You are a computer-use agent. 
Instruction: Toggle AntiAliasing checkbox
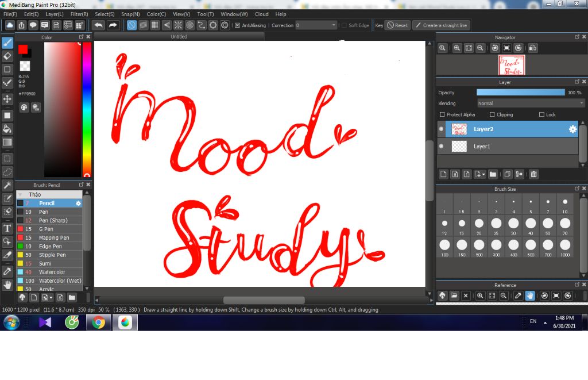237,25
